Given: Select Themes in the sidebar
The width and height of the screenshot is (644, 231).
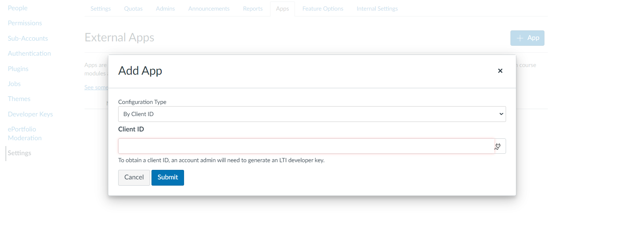Looking at the screenshot, I should (x=19, y=99).
